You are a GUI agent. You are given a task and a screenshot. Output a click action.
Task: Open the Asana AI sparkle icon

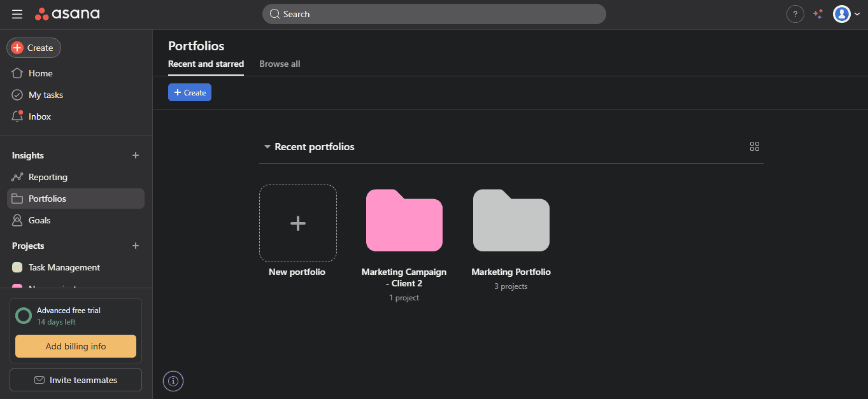pos(818,14)
